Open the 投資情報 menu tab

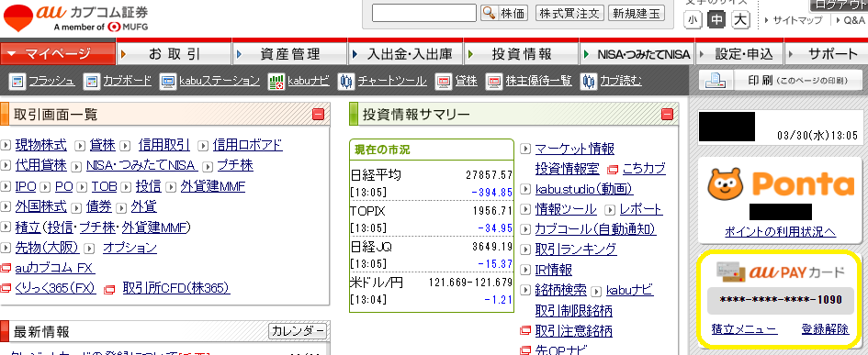point(522,53)
